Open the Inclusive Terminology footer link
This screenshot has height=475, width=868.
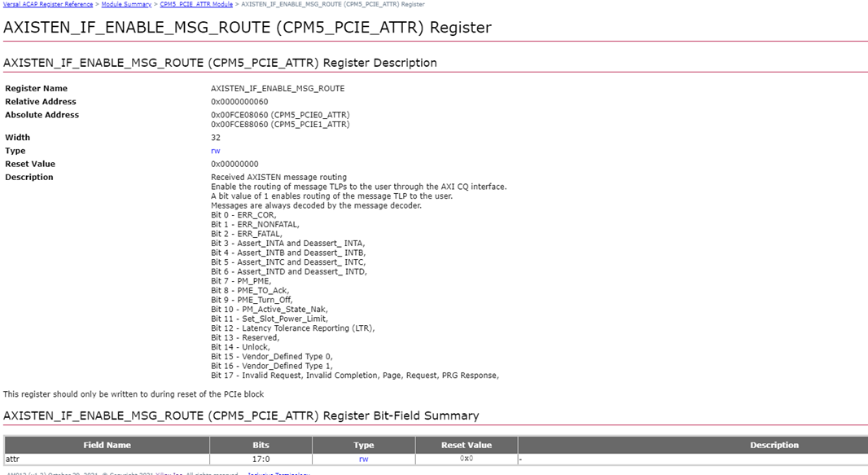[278, 473]
